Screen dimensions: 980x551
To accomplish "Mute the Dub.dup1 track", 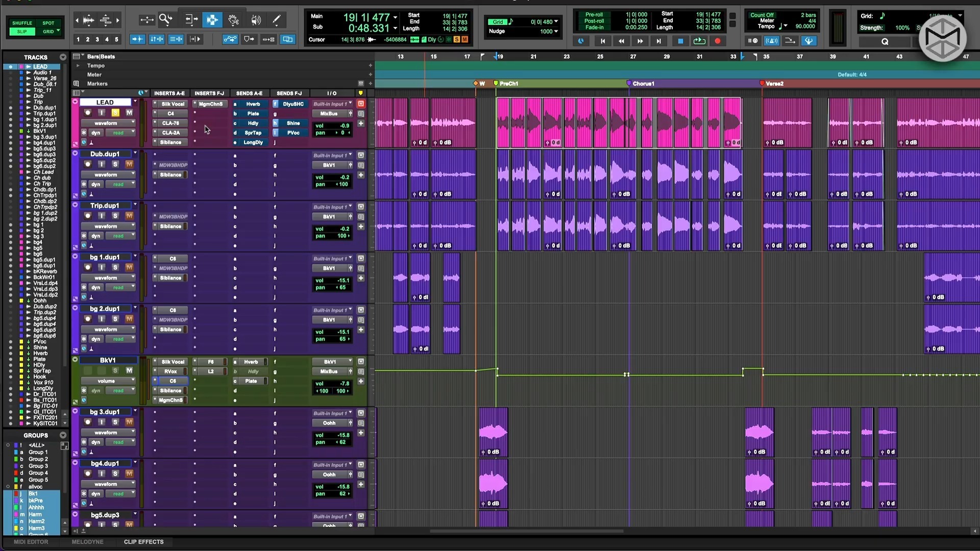I will [x=129, y=164].
